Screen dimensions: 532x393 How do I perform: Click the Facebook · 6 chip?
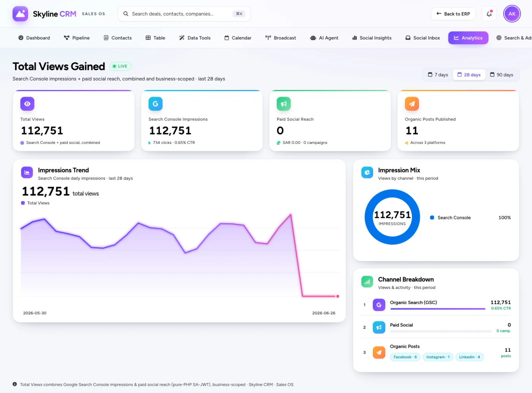pos(405,357)
